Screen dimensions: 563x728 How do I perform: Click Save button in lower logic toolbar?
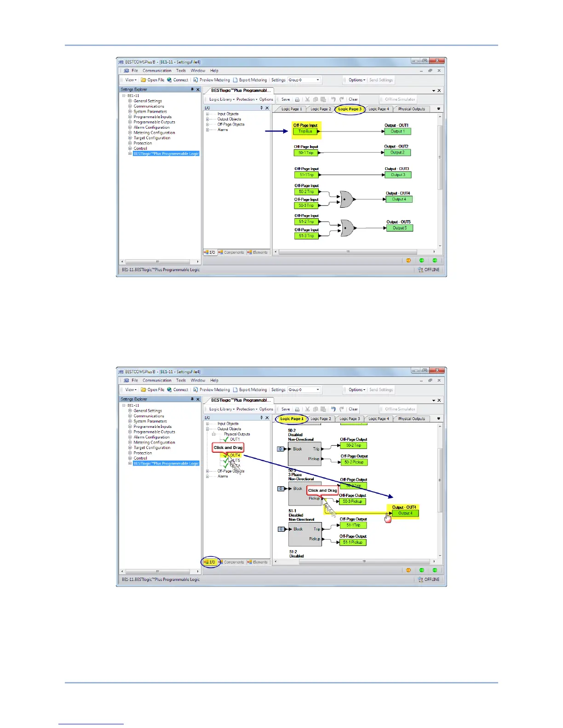click(286, 409)
